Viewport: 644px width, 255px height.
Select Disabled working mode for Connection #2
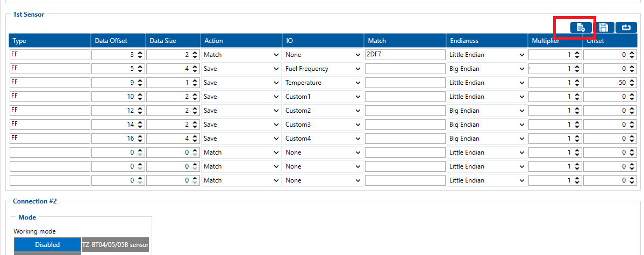click(47, 245)
